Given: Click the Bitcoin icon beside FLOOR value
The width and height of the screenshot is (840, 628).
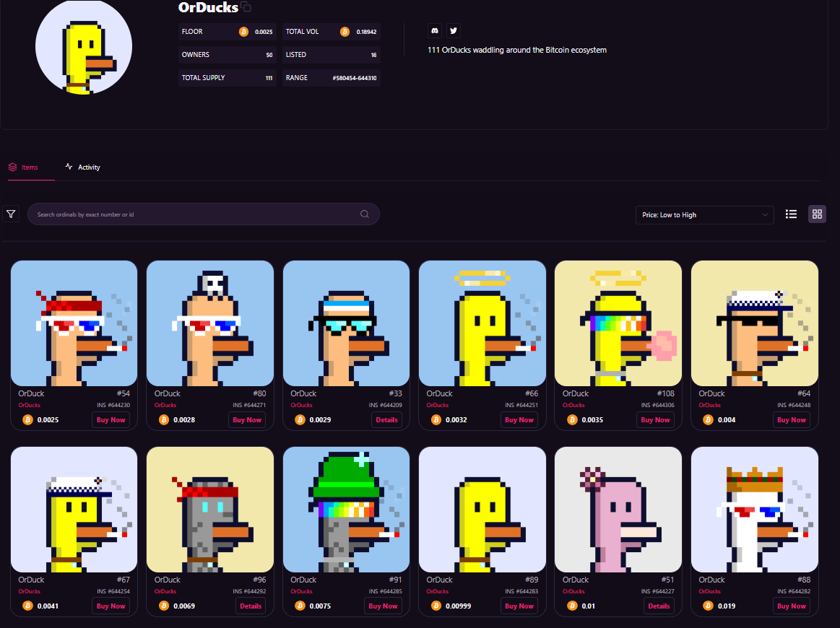Looking at the screenshot, I should click(x=243, y=32).
